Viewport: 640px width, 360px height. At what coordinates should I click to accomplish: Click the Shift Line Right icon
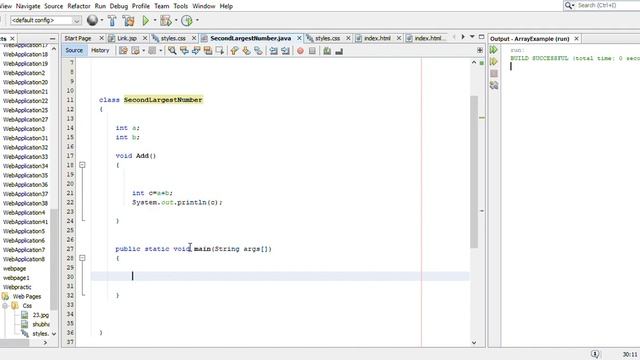pyautogui.click(x=285, y=51)
